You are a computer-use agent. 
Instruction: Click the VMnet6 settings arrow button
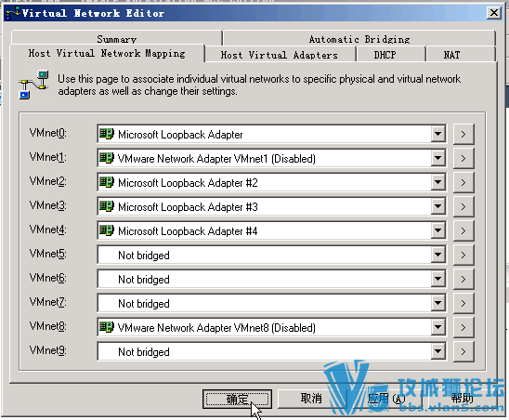[463, 279]
